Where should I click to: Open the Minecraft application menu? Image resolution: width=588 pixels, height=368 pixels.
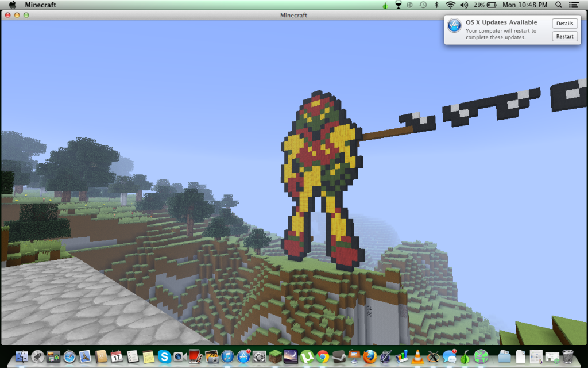(x=41, y=5)
